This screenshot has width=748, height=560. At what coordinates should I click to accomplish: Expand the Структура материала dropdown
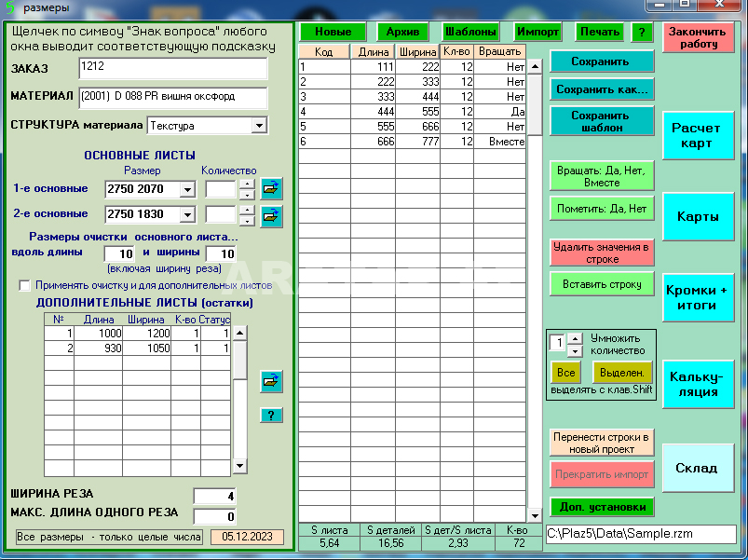pyautogui.click(x=259, y=126)
